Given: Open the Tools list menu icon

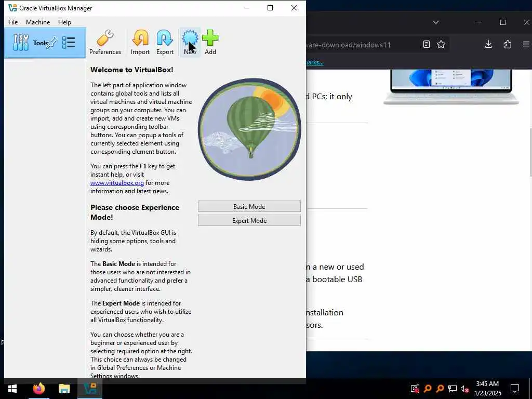Looking at the screenshot, I should click(69, 43).
